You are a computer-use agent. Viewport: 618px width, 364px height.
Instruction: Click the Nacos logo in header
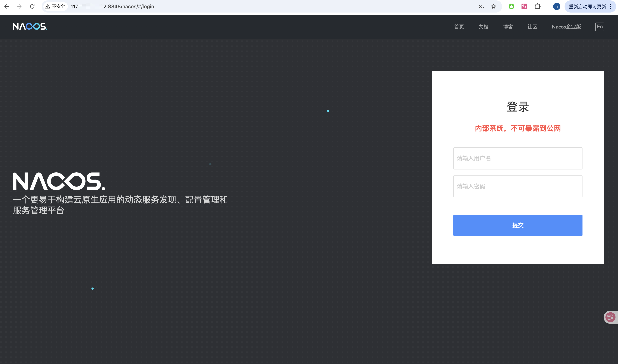click(30, 26)
